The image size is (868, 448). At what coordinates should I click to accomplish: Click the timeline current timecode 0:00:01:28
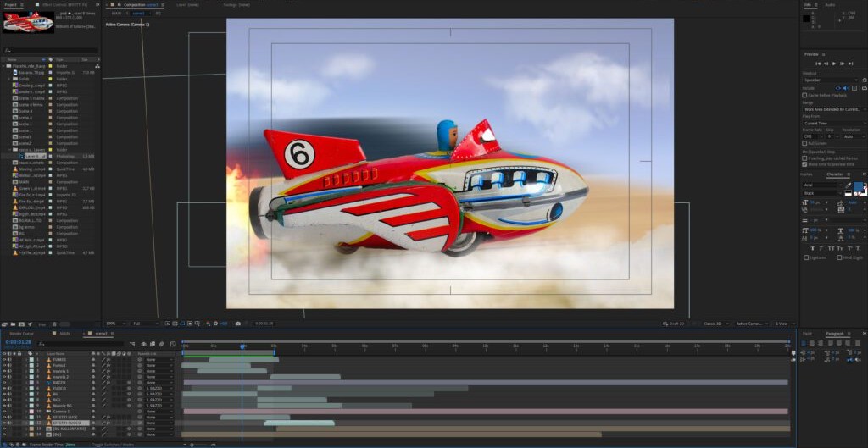click(x=19, y=342)
